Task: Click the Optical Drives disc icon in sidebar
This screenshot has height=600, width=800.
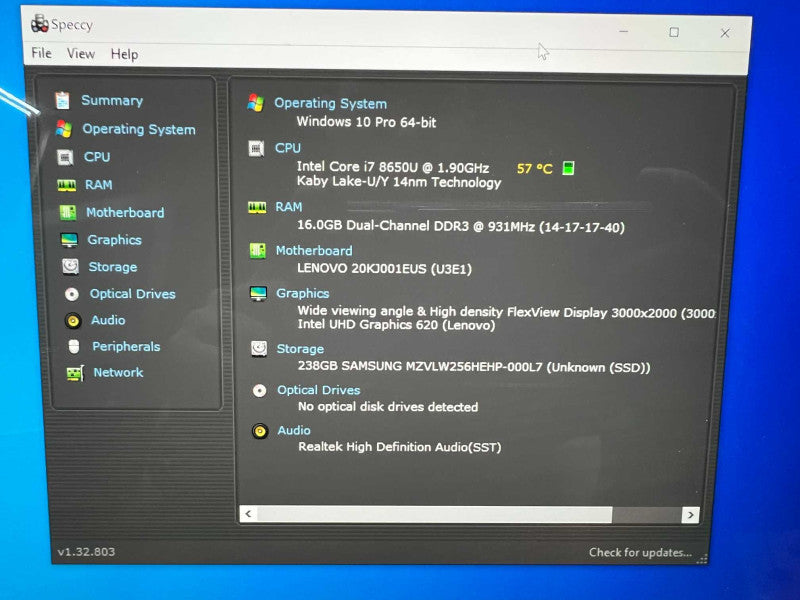Action: (x=71, y=294)
